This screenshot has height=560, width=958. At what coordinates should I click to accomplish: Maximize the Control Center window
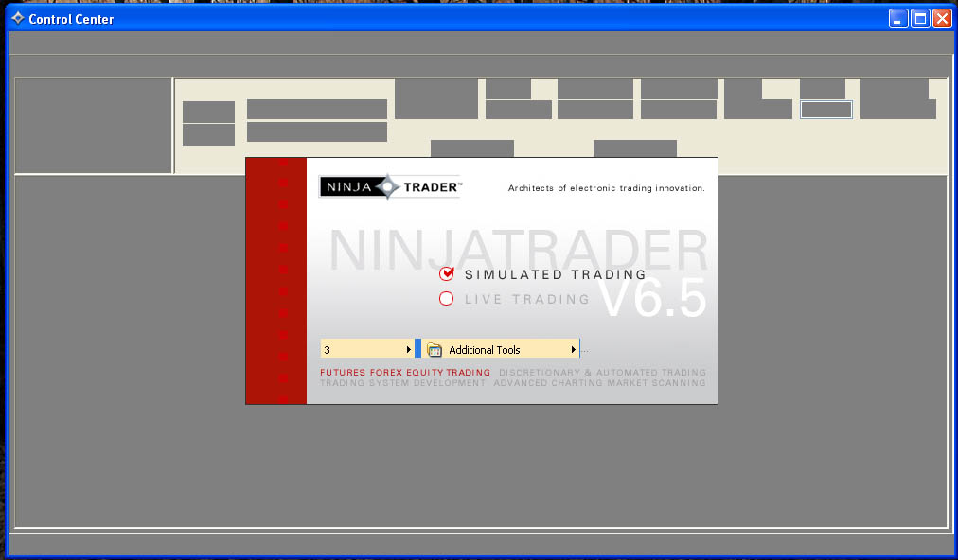(x=920, y=19)
